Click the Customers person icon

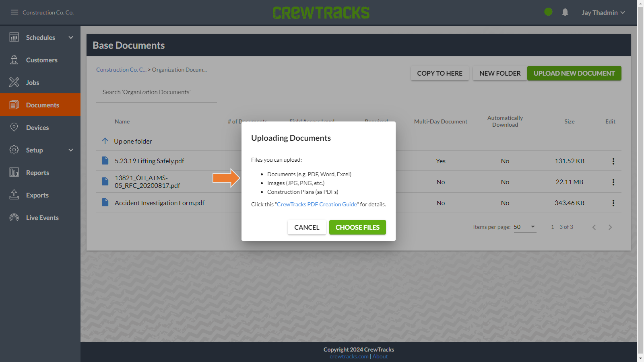[x=14, y=60]
